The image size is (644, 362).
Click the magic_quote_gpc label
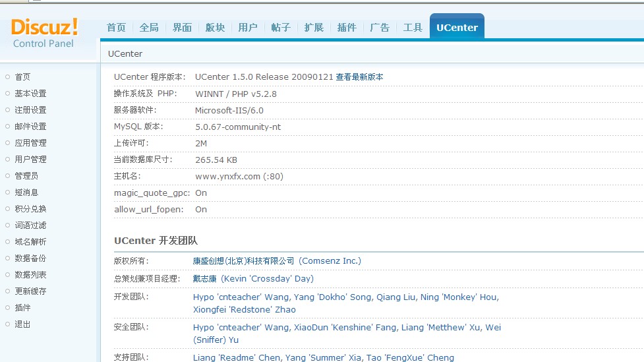pyautogui.click(x=152, y=193)
